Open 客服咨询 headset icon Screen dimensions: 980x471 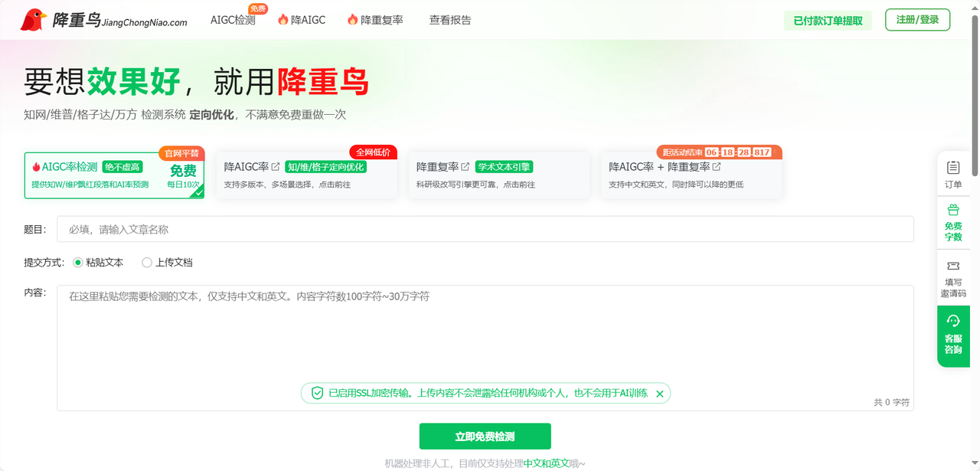pos(953,320)
